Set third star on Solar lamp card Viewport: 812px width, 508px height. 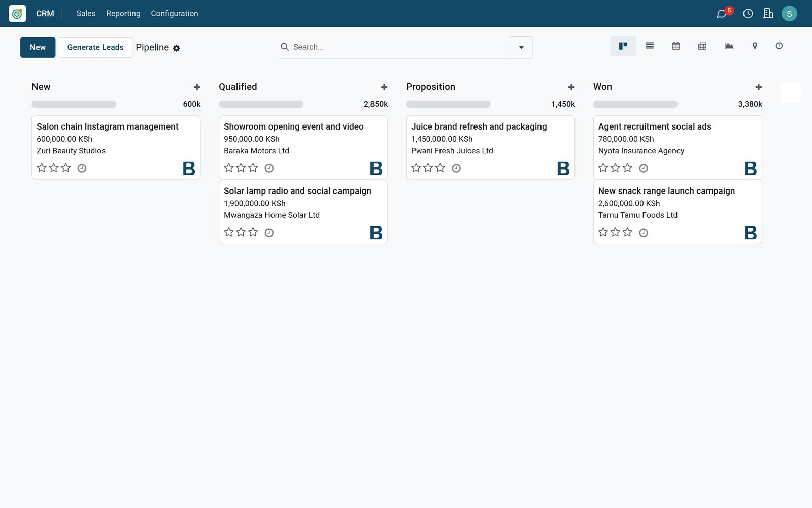tap(253, 232)
